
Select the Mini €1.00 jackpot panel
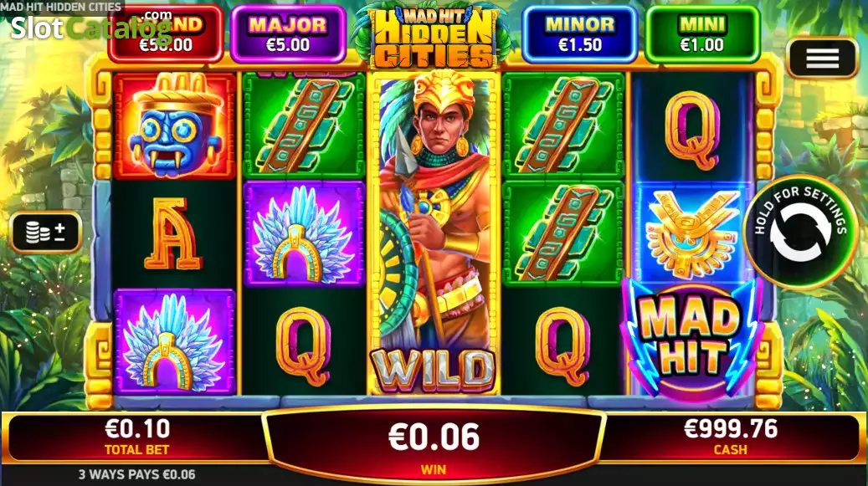[x=702, y=33]
